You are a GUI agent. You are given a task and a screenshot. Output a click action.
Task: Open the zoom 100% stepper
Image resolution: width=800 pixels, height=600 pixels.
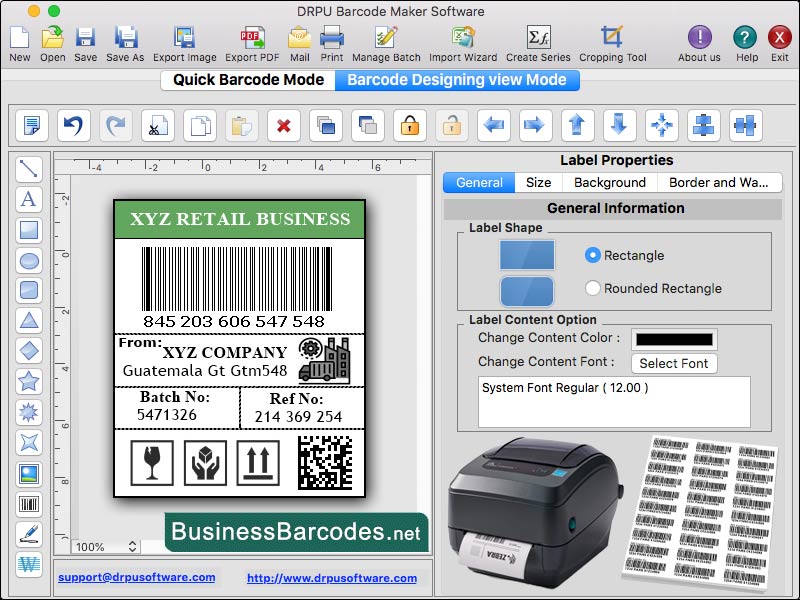(133, 547)
